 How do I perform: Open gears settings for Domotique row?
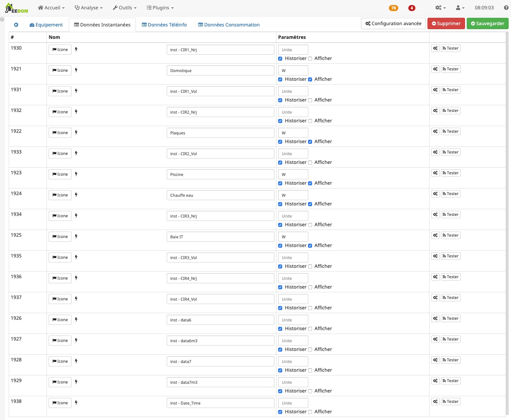435,69
